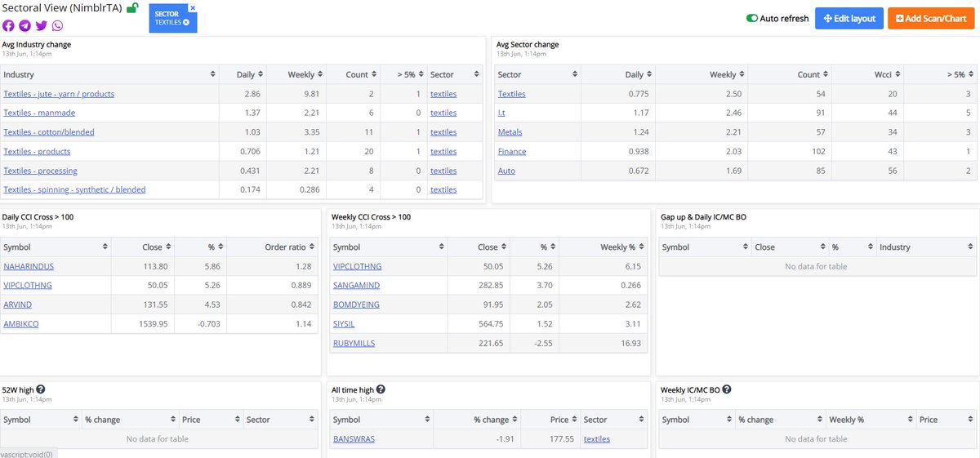This screenshot has height=458, width=980.
Task: Sort All time high table by % change
Action: 477,420
